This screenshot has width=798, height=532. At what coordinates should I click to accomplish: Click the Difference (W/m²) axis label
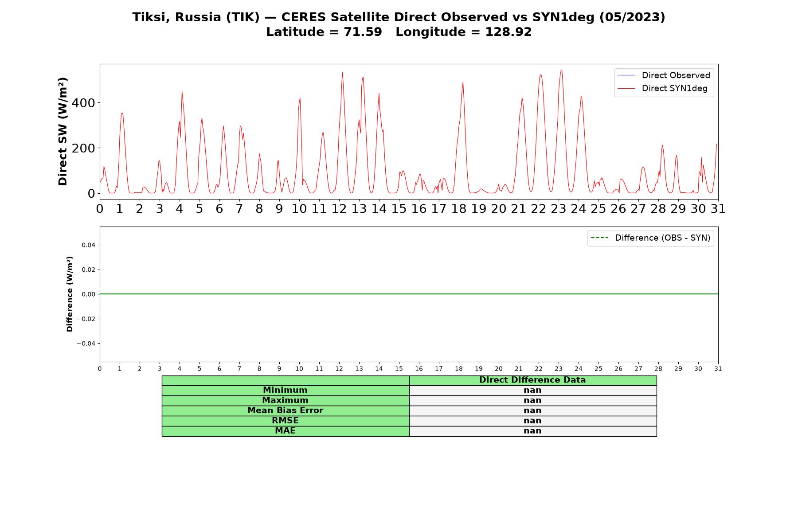pyautogui.click(x=70, y=294)
